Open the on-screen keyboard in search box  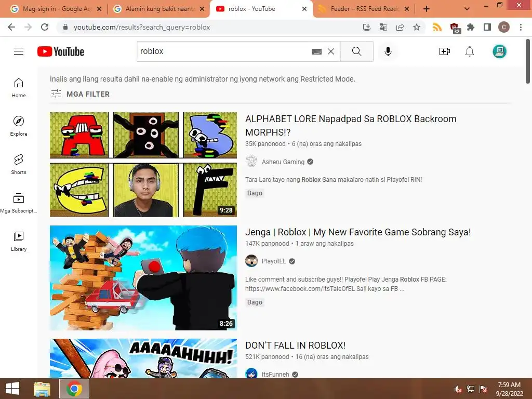(x=316, y=51)
